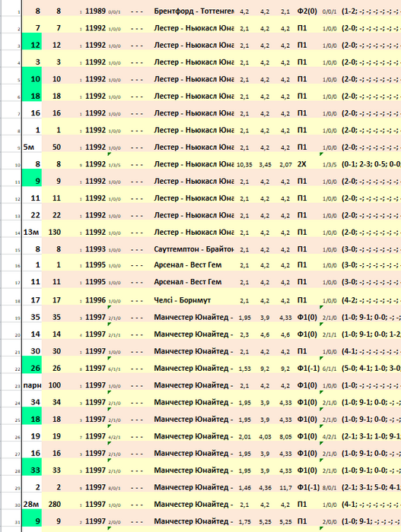Select the odds value 4,36

(265, 488)
